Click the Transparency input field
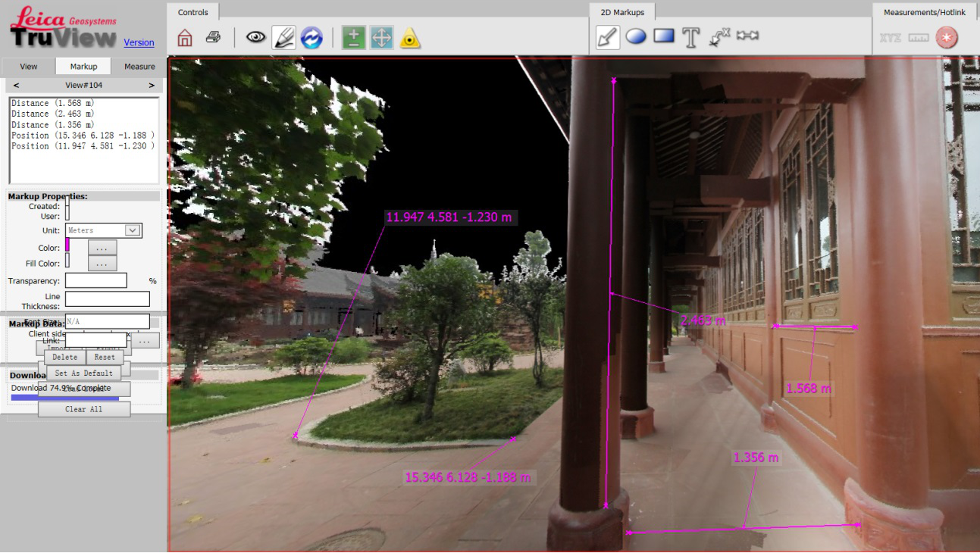The height and width of the screenshot is (553, 980). coord(95,280)
